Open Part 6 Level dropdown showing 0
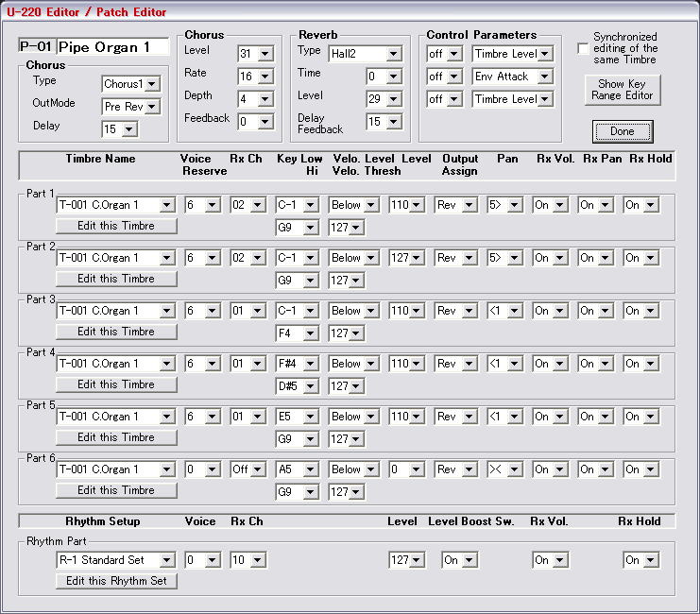This screenshot has width=700, height=614. [x=407, y=469]
